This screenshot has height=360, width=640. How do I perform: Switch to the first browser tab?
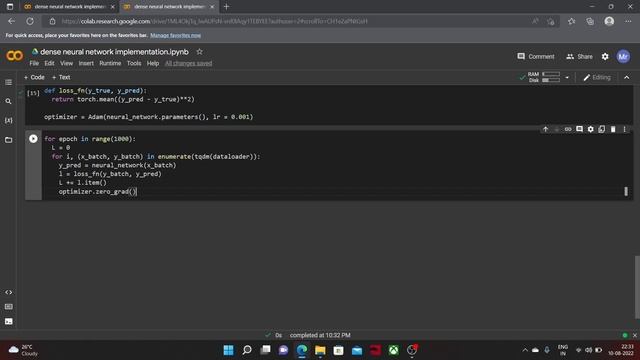(69, 7)
